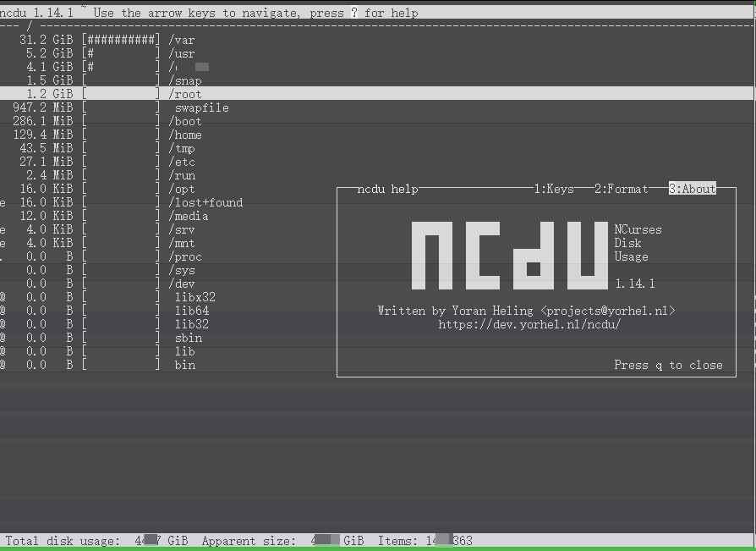Click the full usage bar beside /var
Viewport: 756px width, 551px height.
pos(121,40)
